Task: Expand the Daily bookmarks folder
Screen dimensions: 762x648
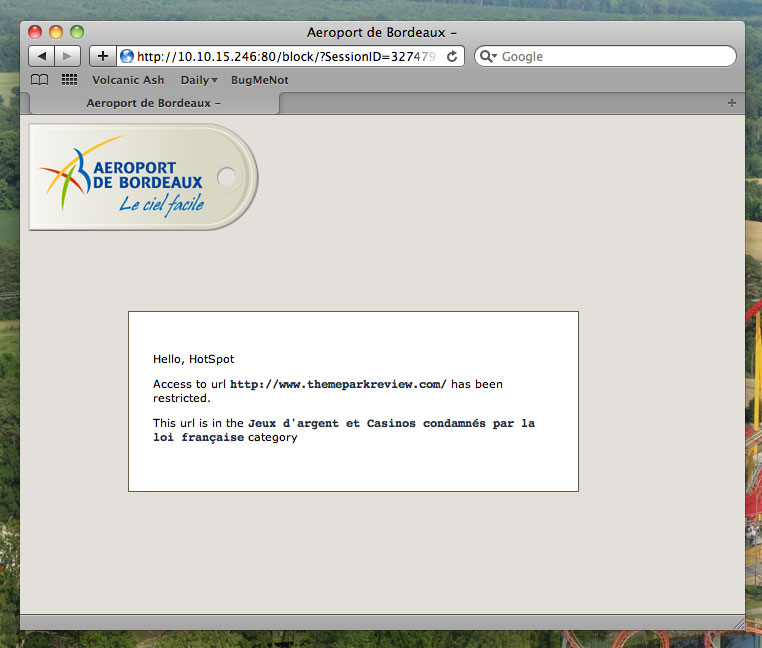Action: tap(199, 80)
